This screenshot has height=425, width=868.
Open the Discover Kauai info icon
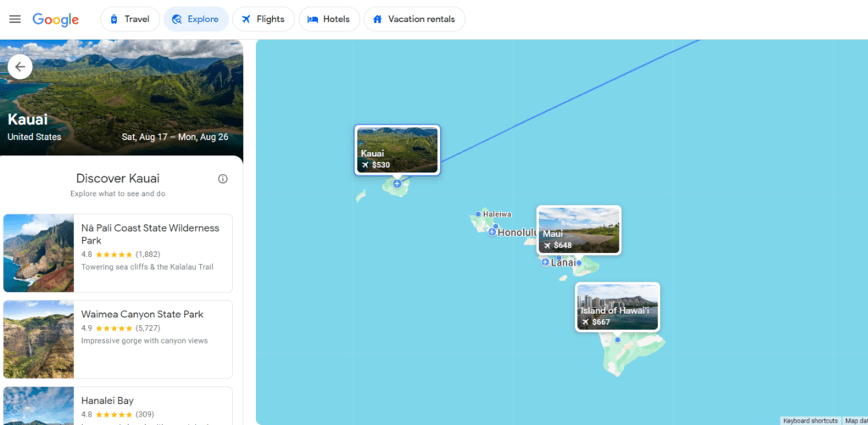223,178
